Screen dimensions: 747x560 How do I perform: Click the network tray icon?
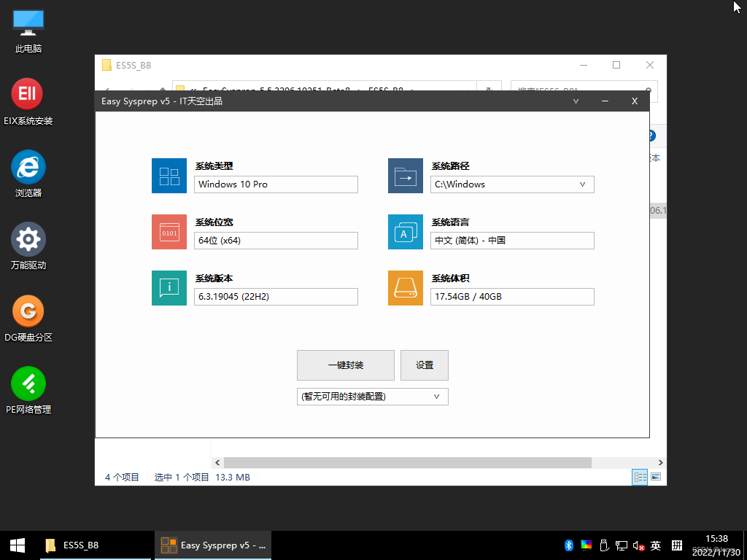[621, 545]
